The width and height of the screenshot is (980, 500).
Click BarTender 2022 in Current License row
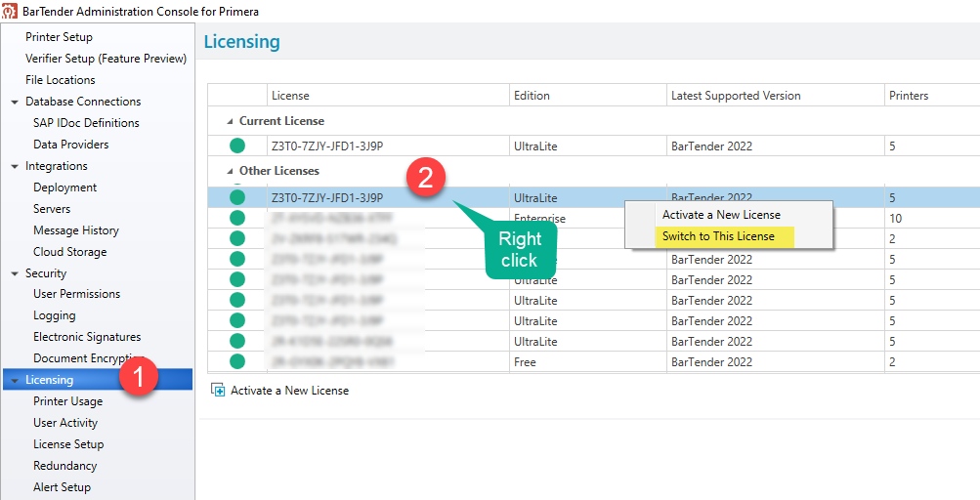[712, 146]
